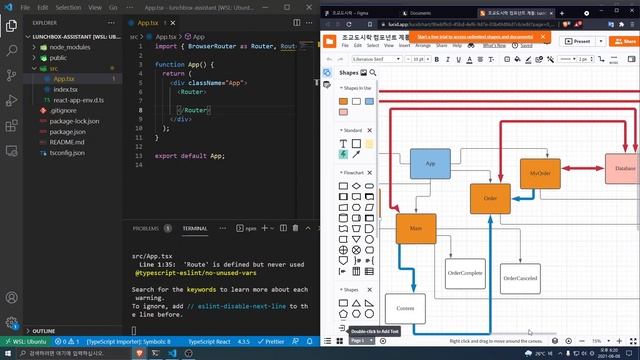Select the pentagon shape in Shapes section
640x360 pixels.
point(343,314)
